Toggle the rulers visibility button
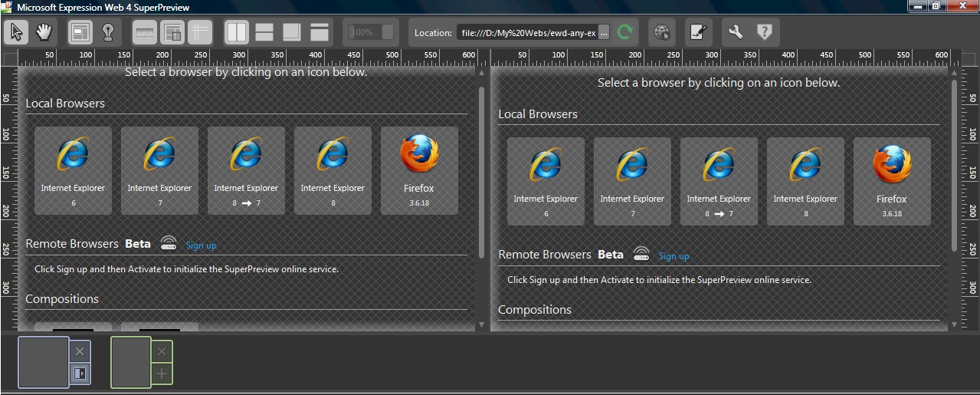Viewport: 980px width, 395px height. coord(145,32)
